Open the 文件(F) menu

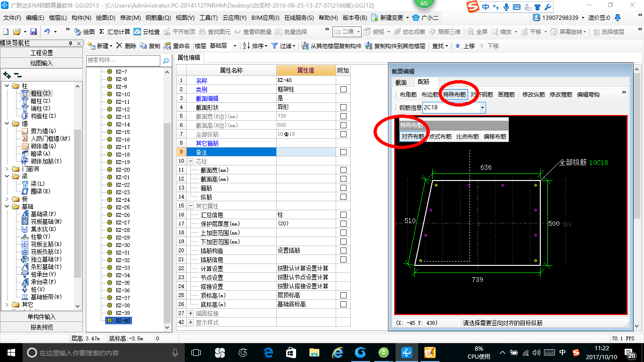click(x=12, y=18)
